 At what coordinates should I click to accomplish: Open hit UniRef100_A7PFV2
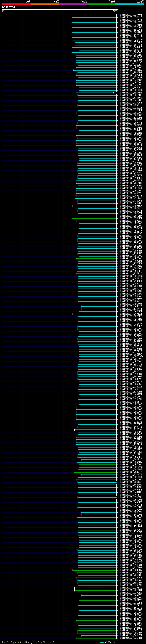131,20
